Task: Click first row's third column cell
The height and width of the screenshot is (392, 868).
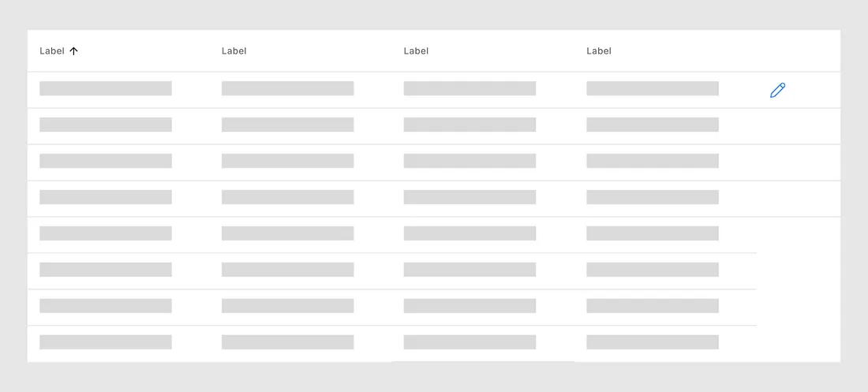Action: 470,88
